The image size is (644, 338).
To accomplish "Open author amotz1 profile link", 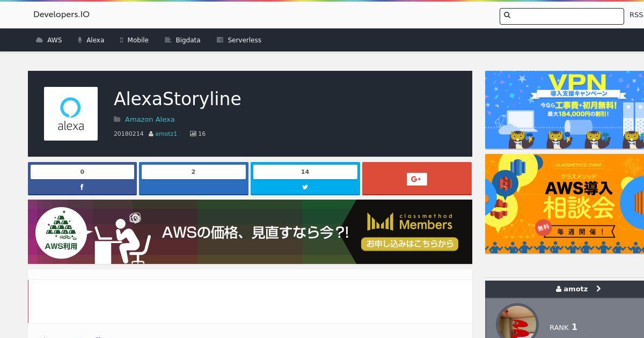I will click(166, 134).
